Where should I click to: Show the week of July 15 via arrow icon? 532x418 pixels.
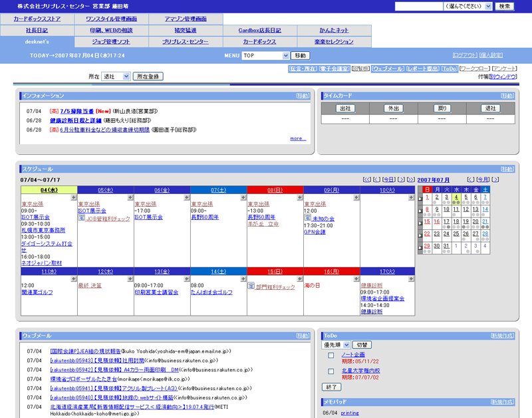click(420, 223)
